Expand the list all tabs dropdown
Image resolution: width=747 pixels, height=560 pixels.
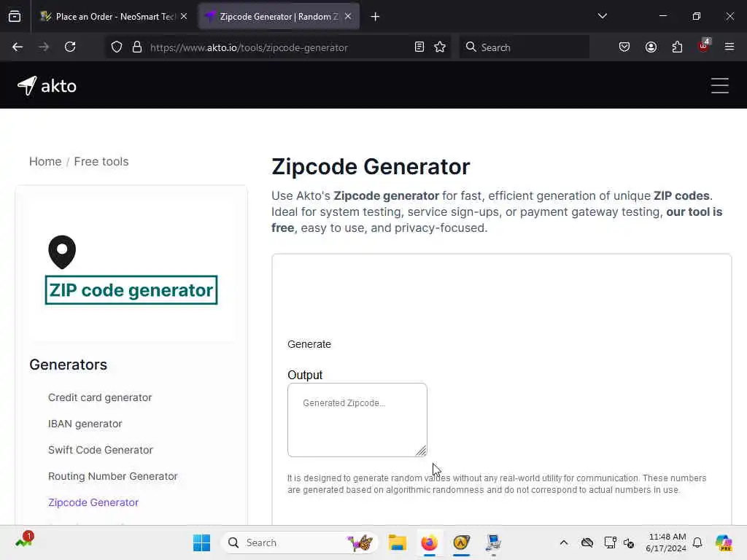point(602,16)
